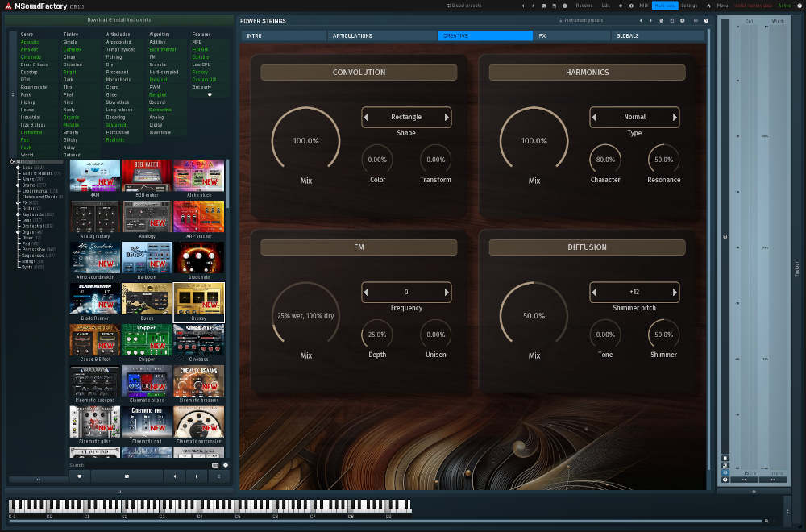This screenshot has width=806, height=532.
Task: Click the Download & install instruments button
Action: [x=121, y=19]
